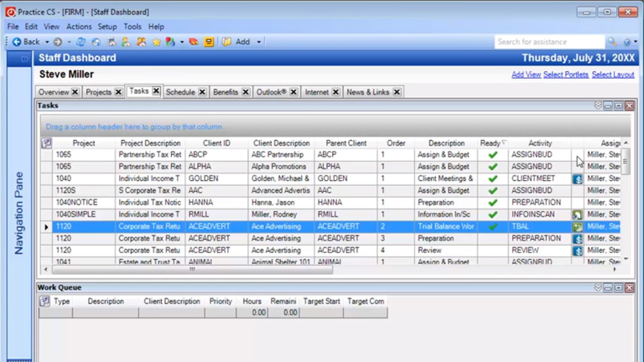
Task: Toggle Ready checkmark for ABC Partnership task
Action: (x=493, y=155)
